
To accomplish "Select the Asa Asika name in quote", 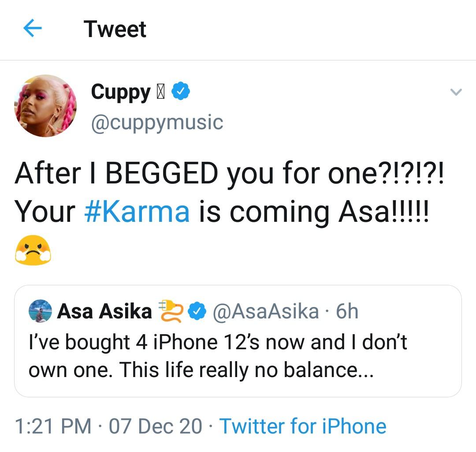I will (104, 311).
